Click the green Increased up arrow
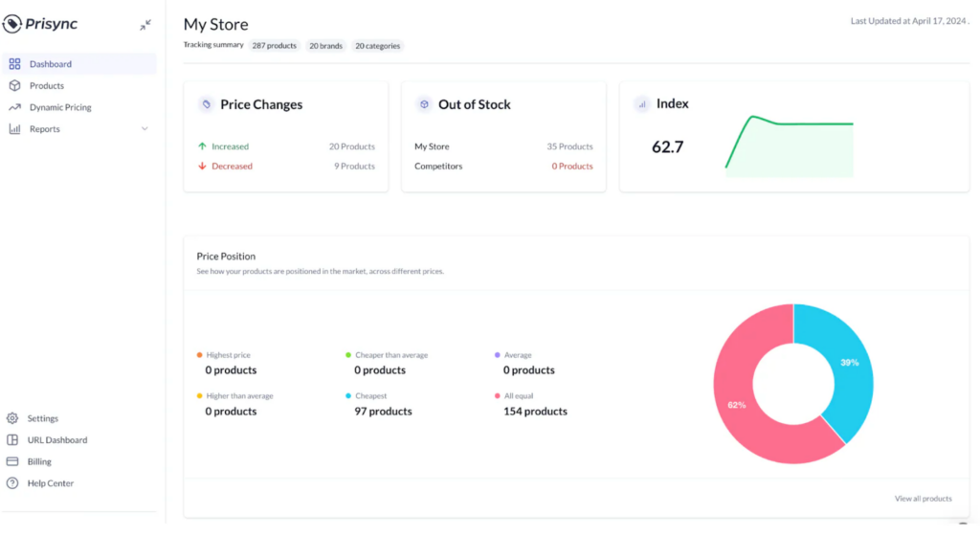Viewport: 980px width, 536px height. (202, 146)
